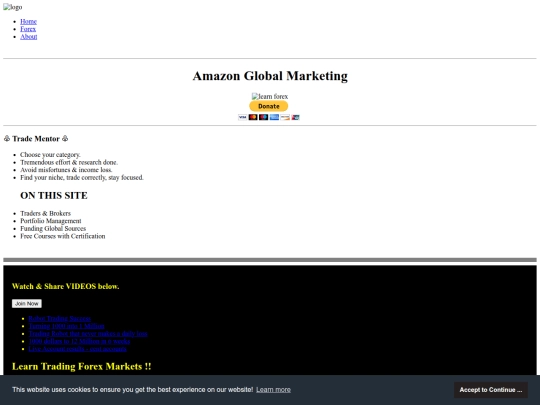This screenshot has height=405, width=540.
Task: Click 'Choose your category.' list item
Action: [50, 155]
